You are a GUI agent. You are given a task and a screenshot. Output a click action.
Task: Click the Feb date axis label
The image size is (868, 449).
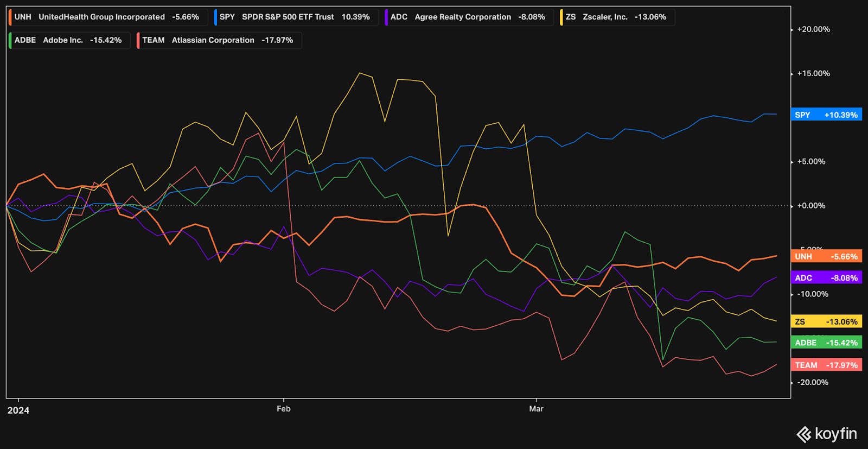[284, 409]
